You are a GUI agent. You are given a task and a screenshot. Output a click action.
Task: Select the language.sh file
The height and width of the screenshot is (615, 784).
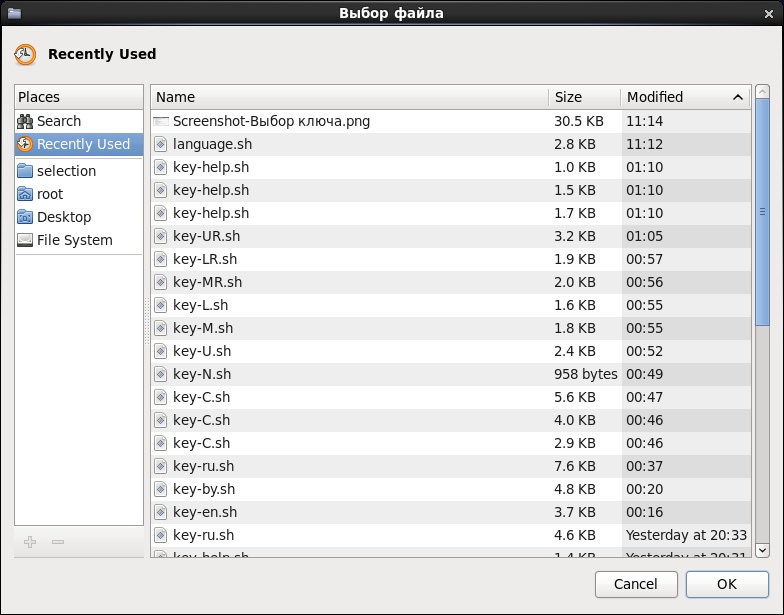[x=451, y=144]
